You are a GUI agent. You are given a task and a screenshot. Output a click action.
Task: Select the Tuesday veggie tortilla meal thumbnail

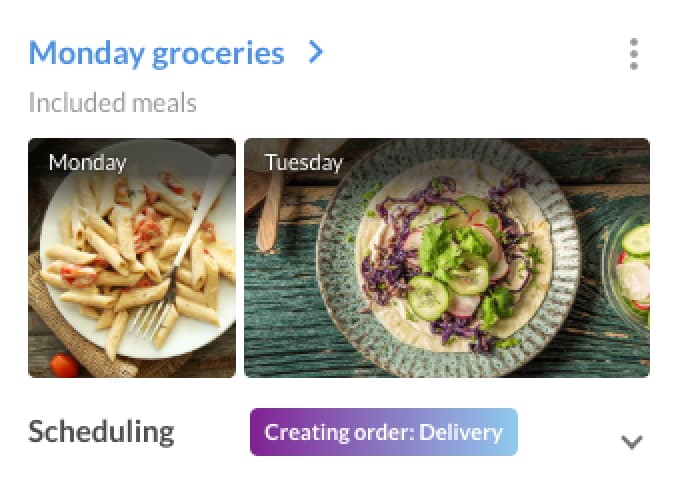pos(420,257)
